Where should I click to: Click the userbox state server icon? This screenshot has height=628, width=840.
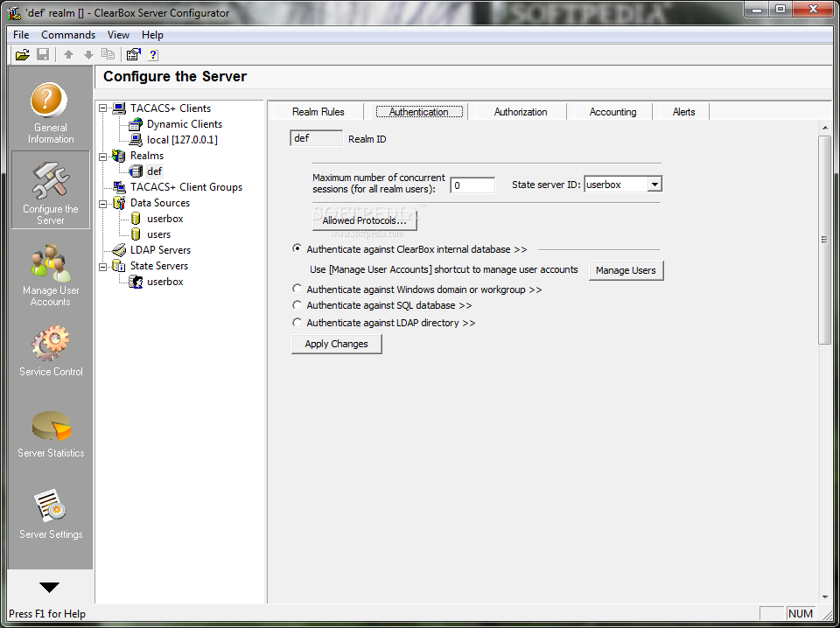[136, 283]
